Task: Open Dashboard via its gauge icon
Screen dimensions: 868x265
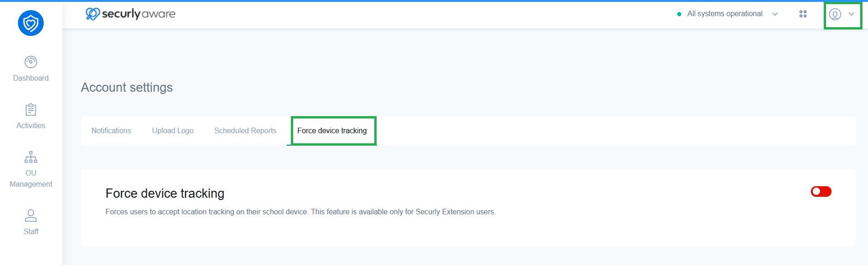Action: pos(31,62)
